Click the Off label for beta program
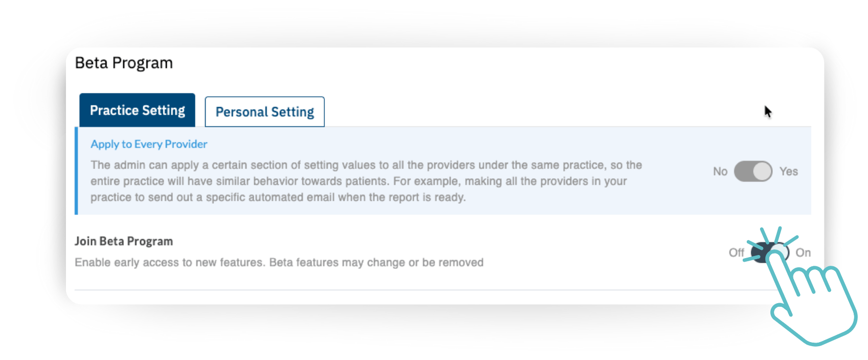This screenshot has width=868, height=360. [x=736, y=252]
